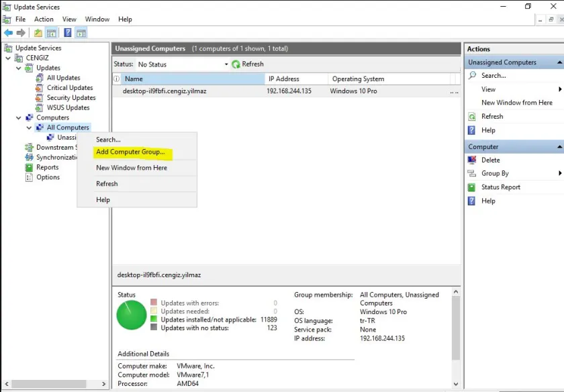The image size is (564, 392).
Task: Click the blue Help toolbar icon
Action: (x=68, y=33)
